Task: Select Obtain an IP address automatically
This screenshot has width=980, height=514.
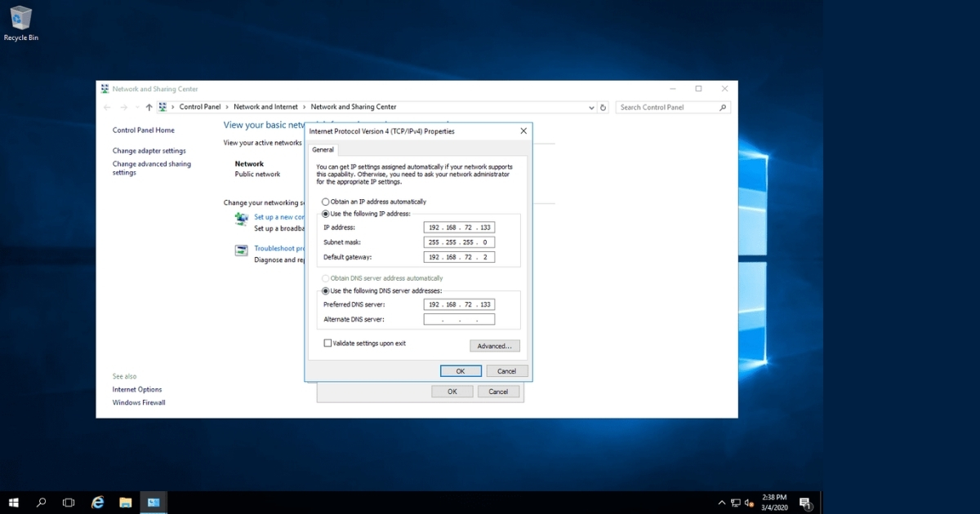Action: (x=325, y=202)
